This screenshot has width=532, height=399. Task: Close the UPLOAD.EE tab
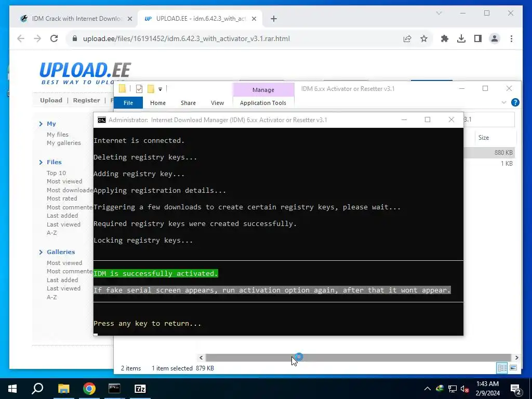(254, 19)
